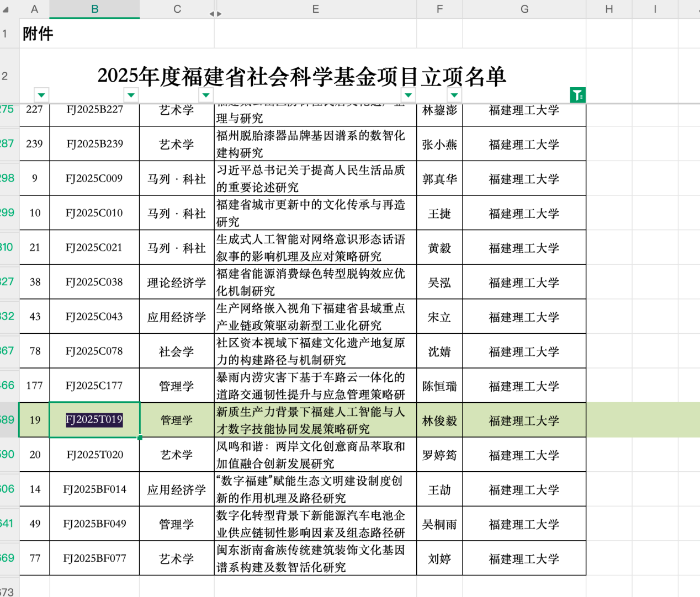Image resolution: width=700 pixels, height=597 pixels.
Task: Click the name cell 王捷
Action: tap(439, 213)
